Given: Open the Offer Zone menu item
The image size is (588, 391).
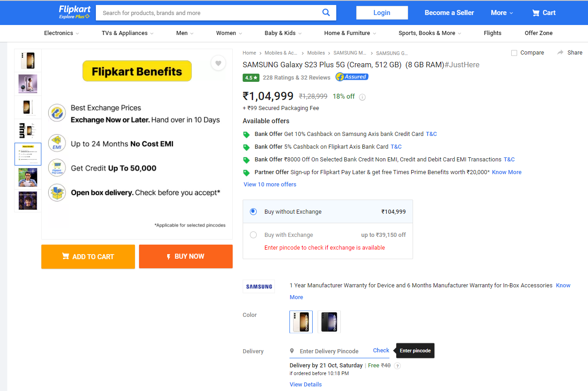Looking at the screenshot, I should pyautogui.click(x=538, y=33).
